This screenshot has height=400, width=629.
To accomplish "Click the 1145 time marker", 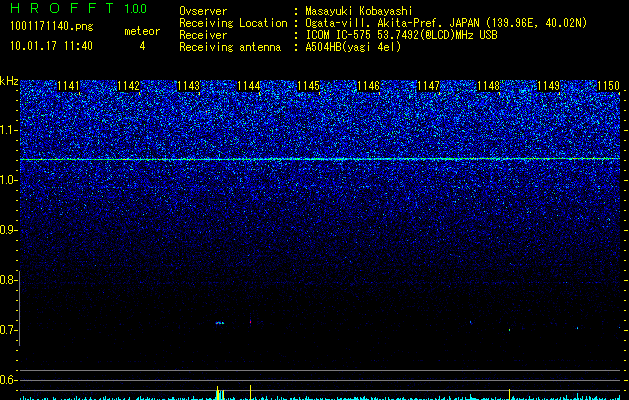I will click(x=308, y=86).
